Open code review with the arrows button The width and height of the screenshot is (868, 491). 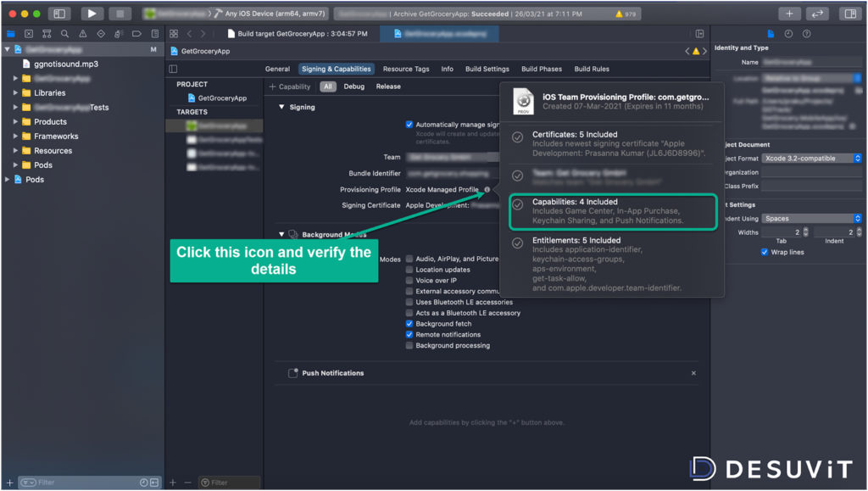(818, 14)
